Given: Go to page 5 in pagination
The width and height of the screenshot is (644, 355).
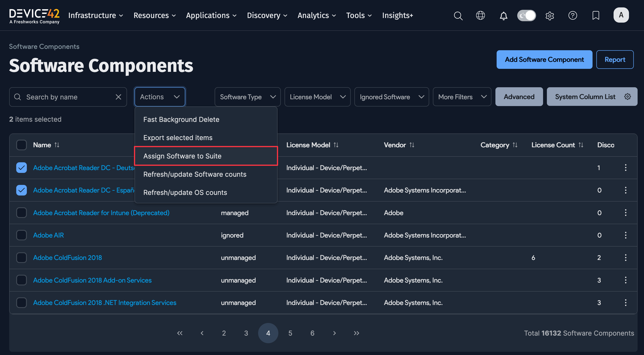Looking at the screenshot, I should (x=290, y=333).
